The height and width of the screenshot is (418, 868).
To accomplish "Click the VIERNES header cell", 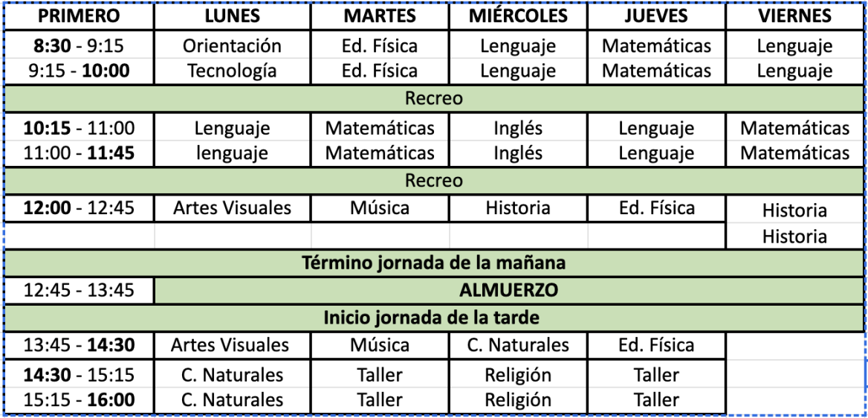I will click(x=794, y=16).
